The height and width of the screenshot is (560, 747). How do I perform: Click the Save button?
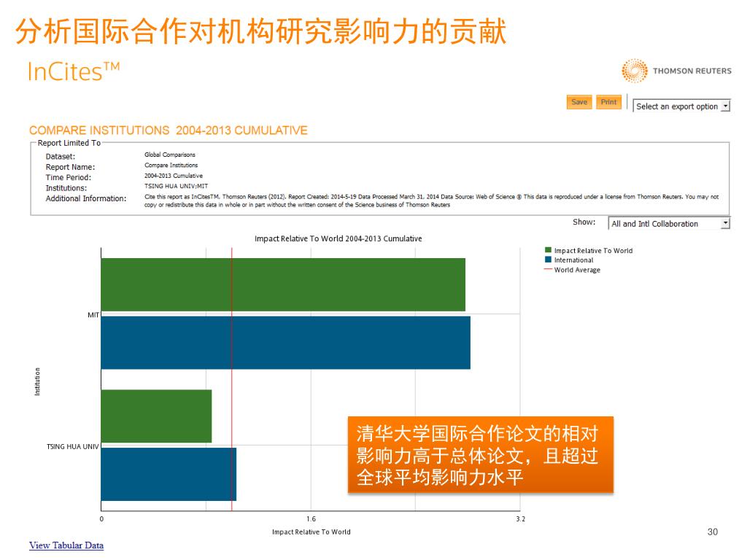[x=578, y=102]
